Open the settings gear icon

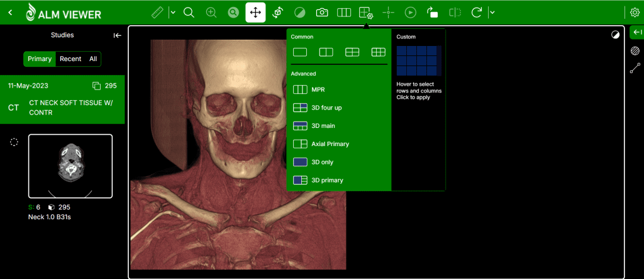point(635,12)
